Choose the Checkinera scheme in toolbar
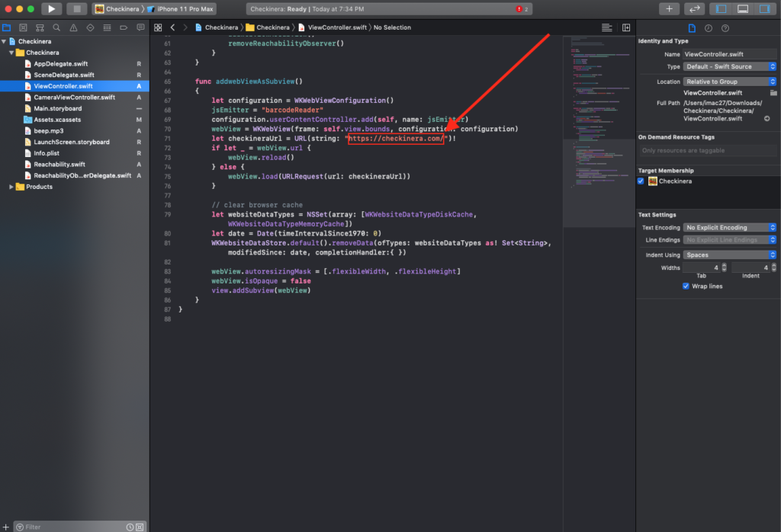This screenshot has height=532, width=781. click(117, 9)
